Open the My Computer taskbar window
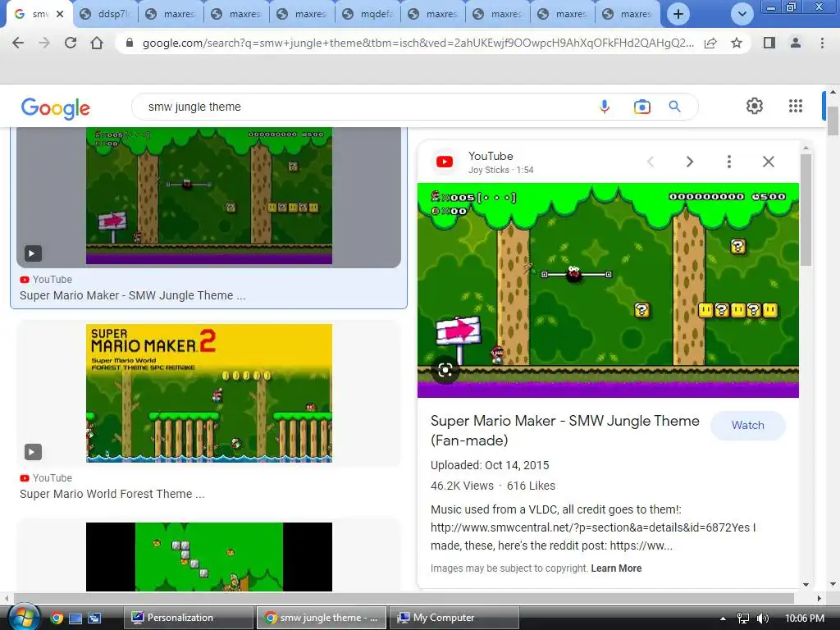This screenshot has width=840, height=630. [x=453, y=618]
